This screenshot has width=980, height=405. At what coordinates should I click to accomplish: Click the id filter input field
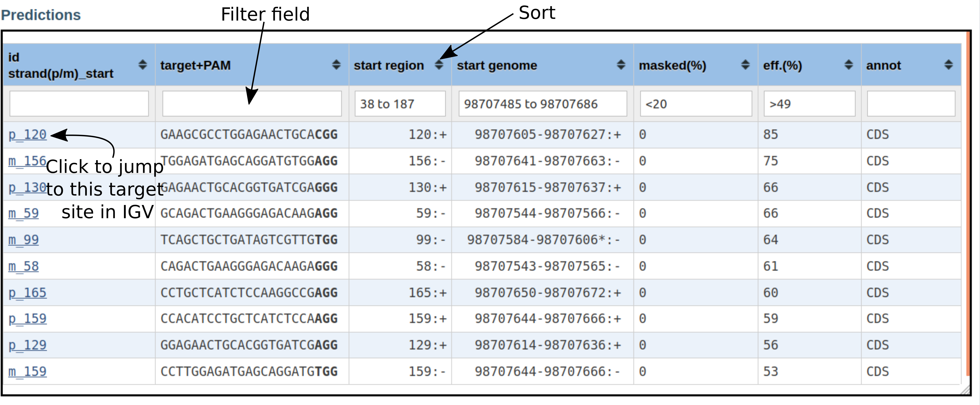coord(79,103)
